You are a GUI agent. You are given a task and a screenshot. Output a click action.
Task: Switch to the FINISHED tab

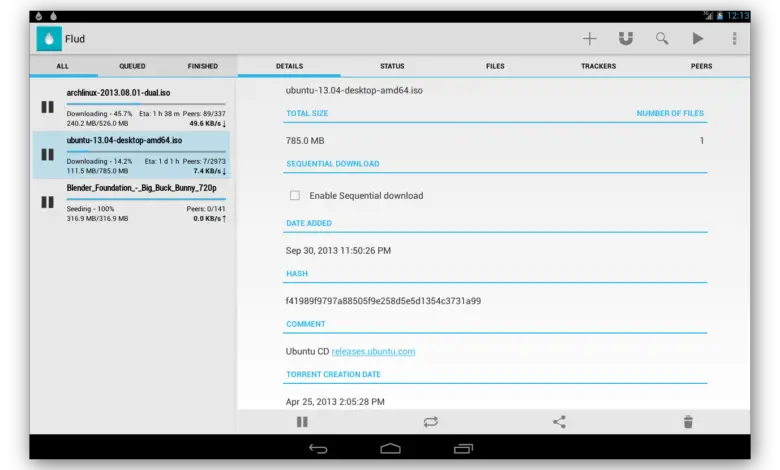pyautogui.click(x=202, y=66)
